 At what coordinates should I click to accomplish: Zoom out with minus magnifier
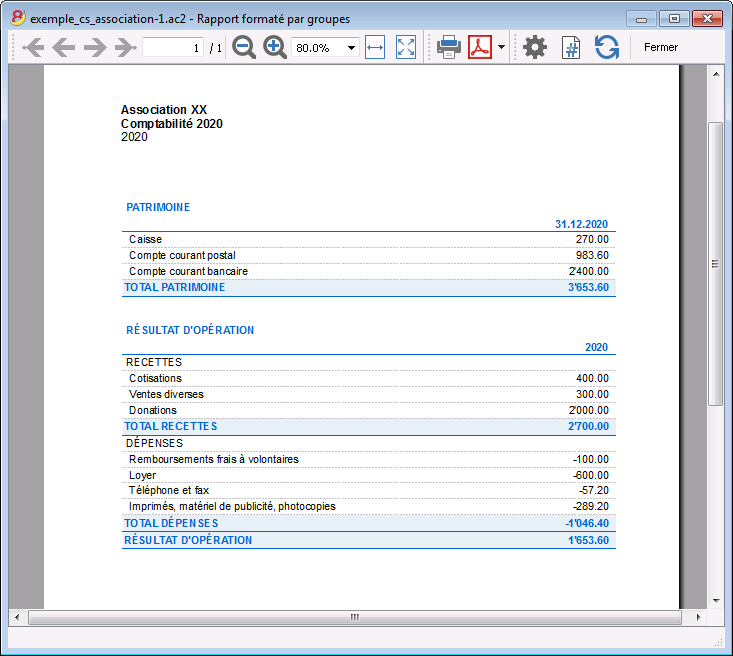244,47
